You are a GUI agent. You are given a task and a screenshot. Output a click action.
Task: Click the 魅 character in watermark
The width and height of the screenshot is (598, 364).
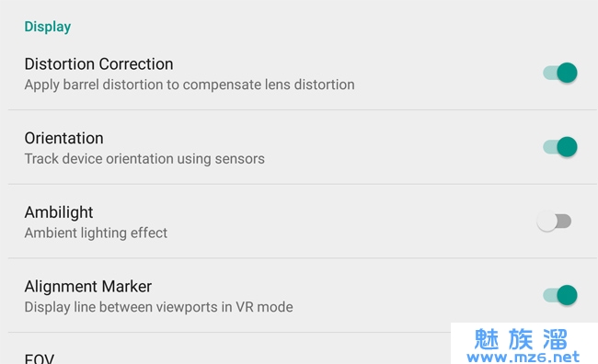[x=487, y=339]
